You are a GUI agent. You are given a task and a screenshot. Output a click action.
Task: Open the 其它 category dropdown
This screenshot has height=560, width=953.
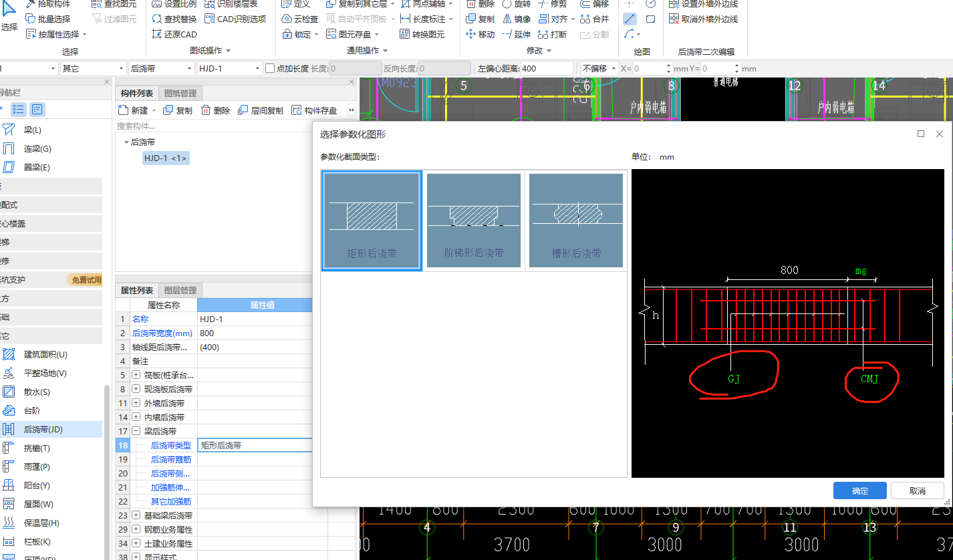(121, 68)
